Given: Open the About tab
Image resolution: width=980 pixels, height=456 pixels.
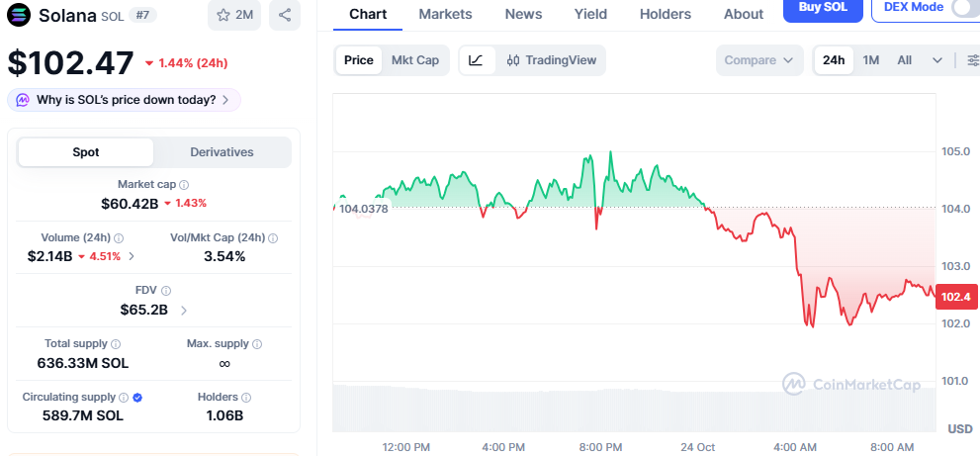Looking at the screenshot, I should pyautogui.click(x=743, y=14).
